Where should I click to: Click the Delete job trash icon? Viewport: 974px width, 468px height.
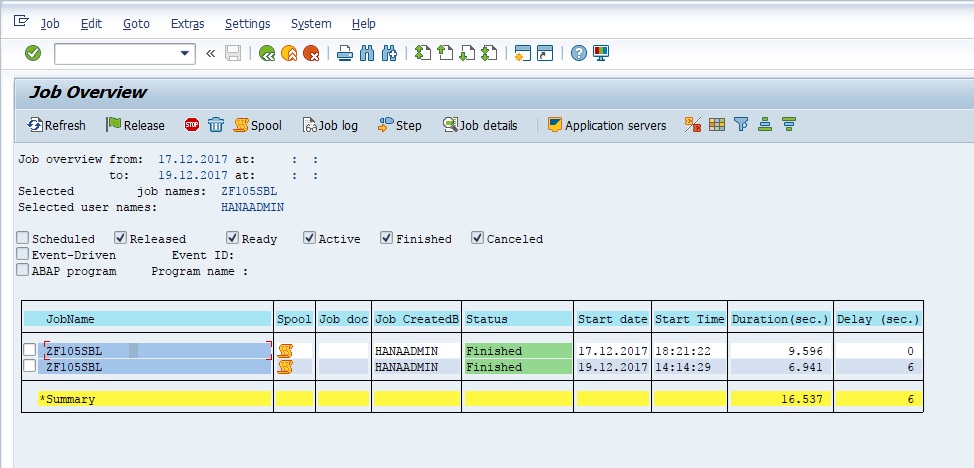coord(216,125)
